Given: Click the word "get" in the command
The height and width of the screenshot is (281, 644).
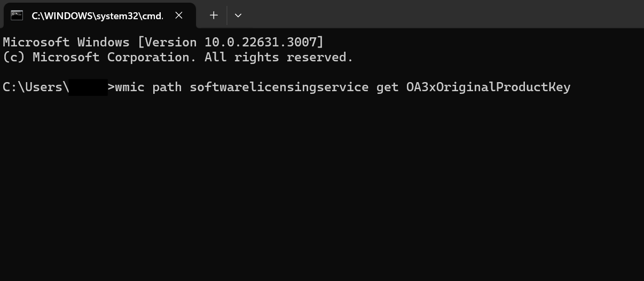Looking at the screenshot, I should pyautogui.click(x=387, y=87).
